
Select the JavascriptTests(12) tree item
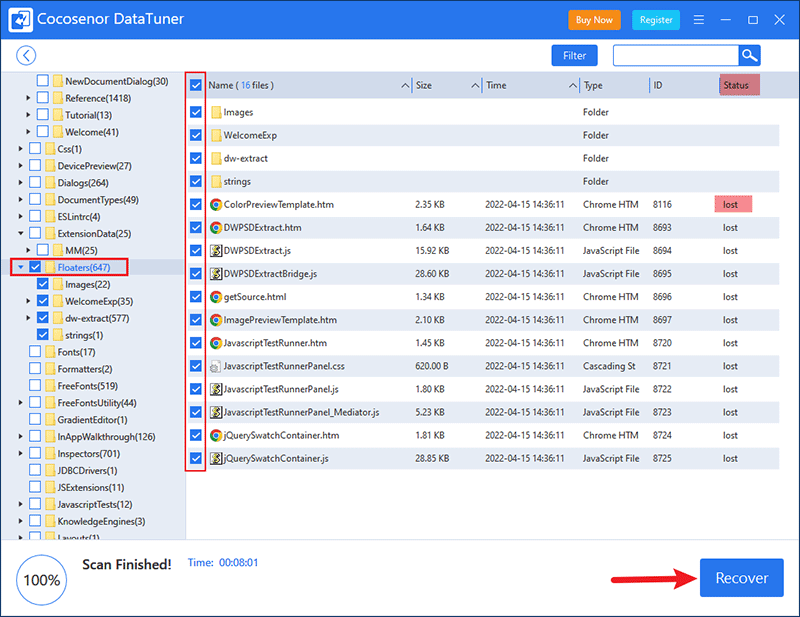(95, 504)
